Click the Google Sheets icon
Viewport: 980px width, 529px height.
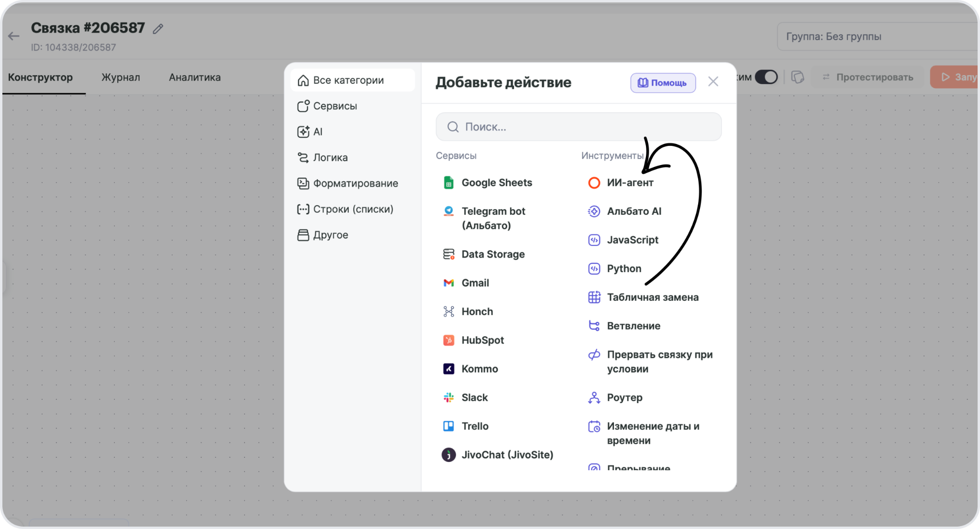click(448, 183)
